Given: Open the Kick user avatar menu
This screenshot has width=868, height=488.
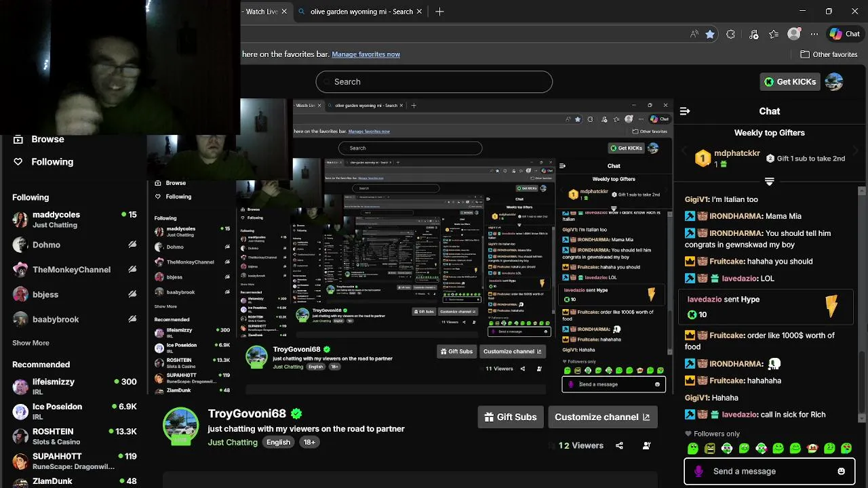Looking at the screenshot, I should [x=834, y=81].
